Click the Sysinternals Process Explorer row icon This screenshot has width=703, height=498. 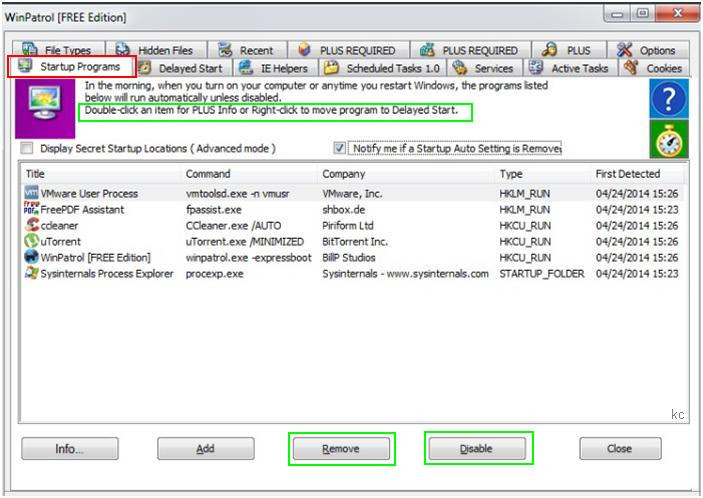(31, 273)
